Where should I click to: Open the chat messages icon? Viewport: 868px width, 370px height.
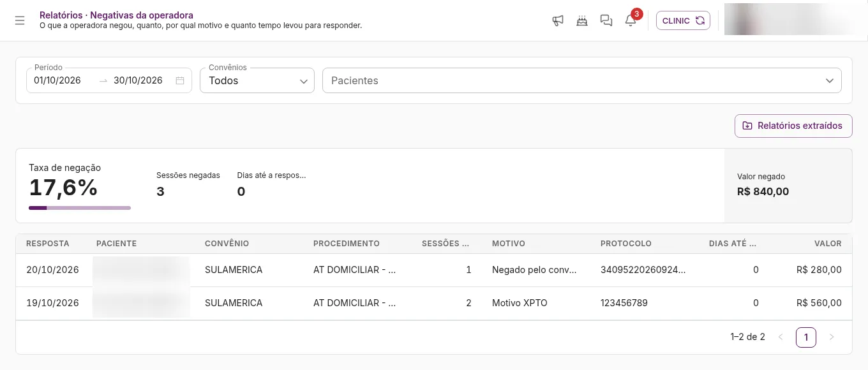[606, 20]
